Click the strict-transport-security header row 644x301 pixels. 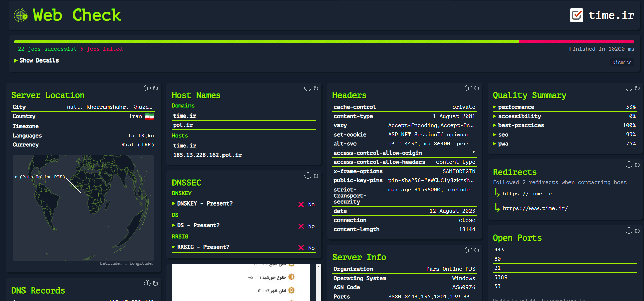[404, 196]
